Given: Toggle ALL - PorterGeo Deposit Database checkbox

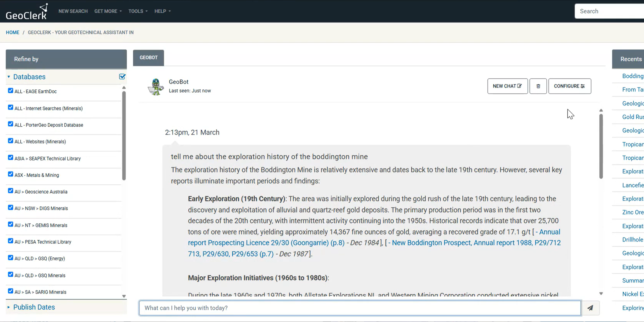Looking at the screenshot, I should tap(10, 124).
